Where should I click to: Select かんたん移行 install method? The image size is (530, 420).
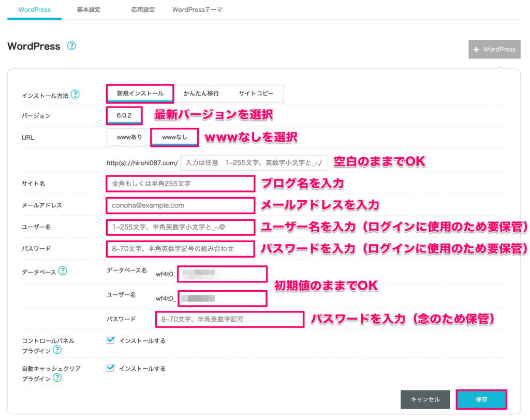point(201,94)
